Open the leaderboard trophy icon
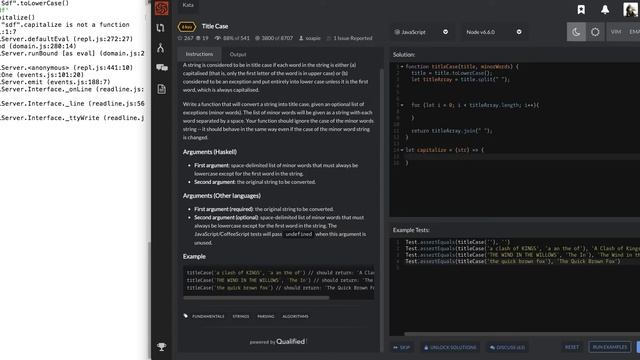 coord(161,347)
